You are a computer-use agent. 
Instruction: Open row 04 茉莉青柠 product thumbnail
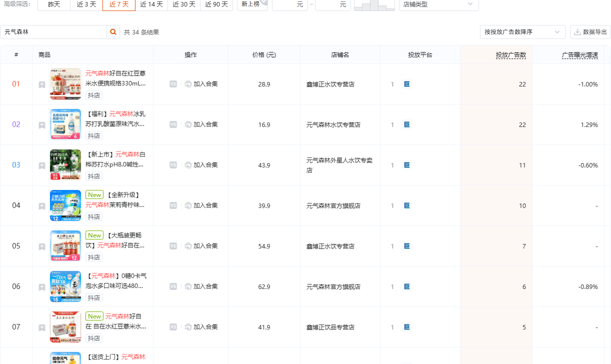(x=65, y=205)
